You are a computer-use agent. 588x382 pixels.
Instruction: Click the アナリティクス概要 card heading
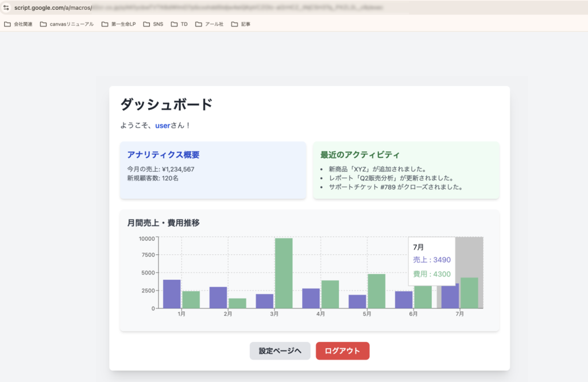coord(163,155)
